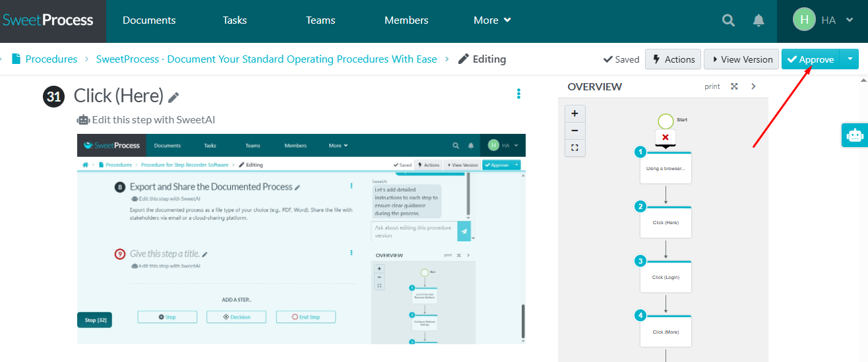
Task: Open the Approve dropdown arrow
Action: [850, 59]
